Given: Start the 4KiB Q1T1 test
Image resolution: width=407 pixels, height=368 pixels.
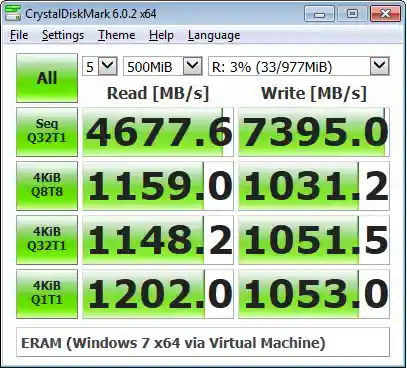Looking at the screenshot, I should (x=47, y=294).
